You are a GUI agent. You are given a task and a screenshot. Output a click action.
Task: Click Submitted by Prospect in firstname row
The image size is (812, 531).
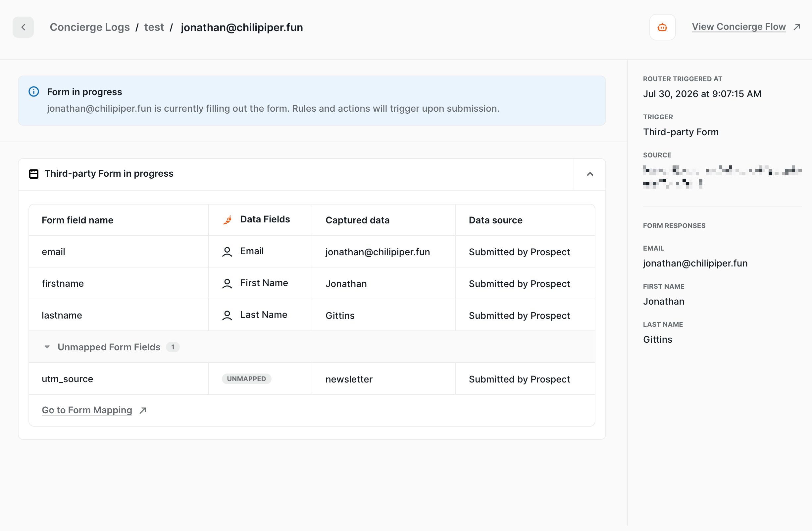(519, 284)
